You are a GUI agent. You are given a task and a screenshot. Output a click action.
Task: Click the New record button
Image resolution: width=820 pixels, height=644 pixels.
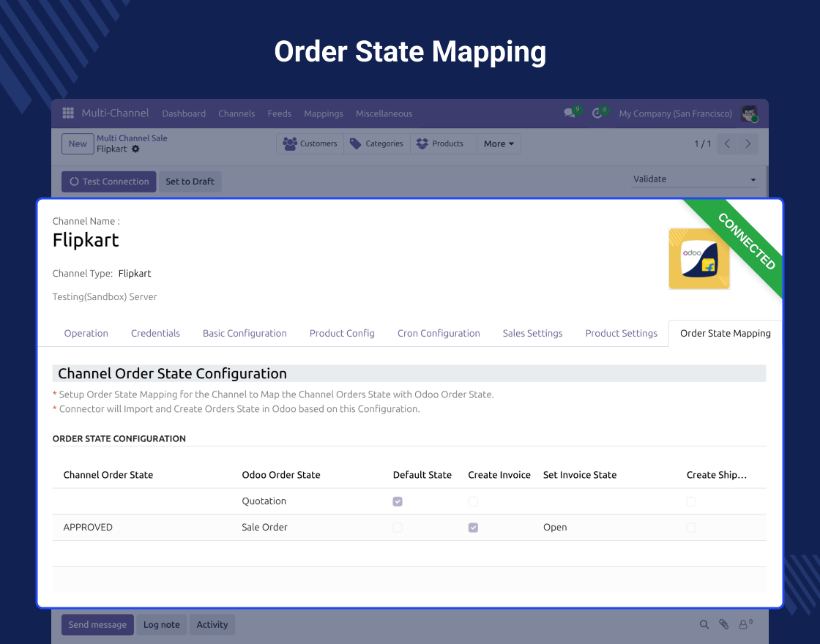point(78,143)
